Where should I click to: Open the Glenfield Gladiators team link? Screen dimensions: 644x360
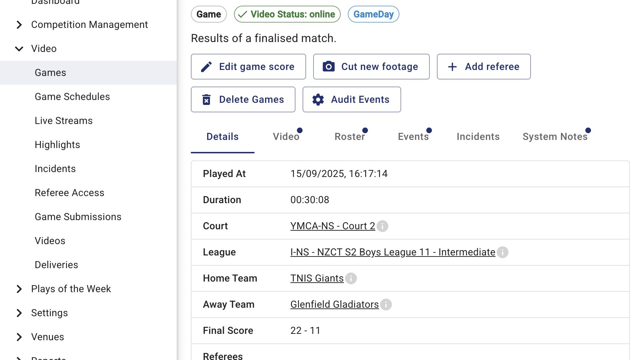334,305
